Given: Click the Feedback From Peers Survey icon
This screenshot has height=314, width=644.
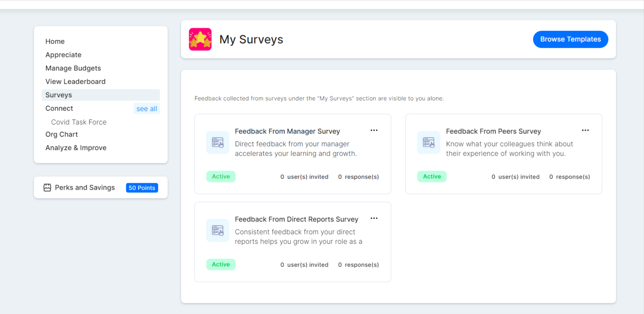Looking at the screenshot, I should (x=429, y=143).
